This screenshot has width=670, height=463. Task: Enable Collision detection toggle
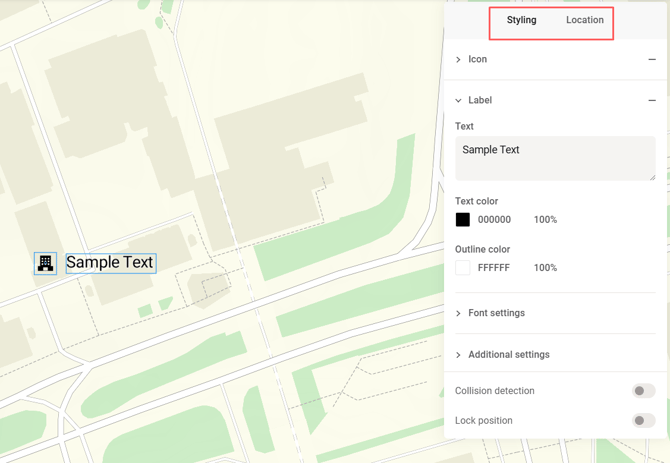coord(643,391)
